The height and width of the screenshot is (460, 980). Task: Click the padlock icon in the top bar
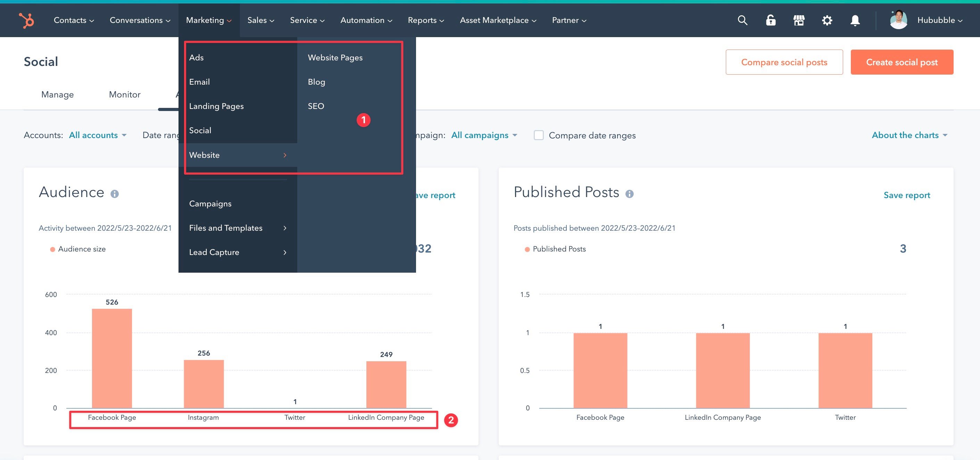coord(771,20)
